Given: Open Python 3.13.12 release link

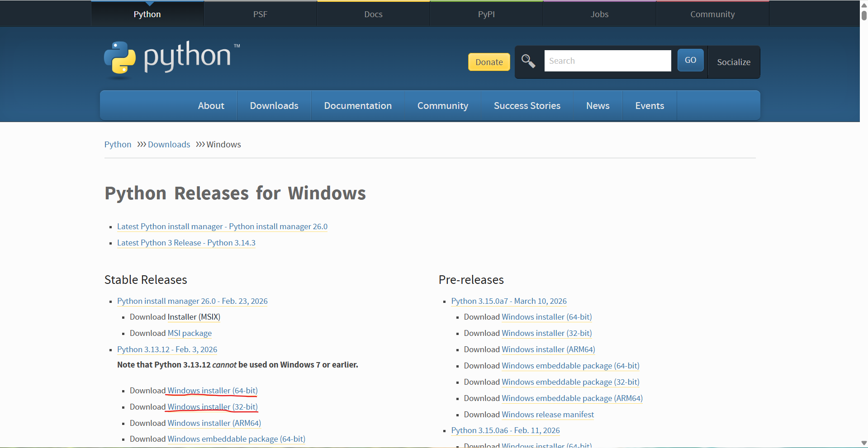Looking at the screenshot, I should coord(167,349).
